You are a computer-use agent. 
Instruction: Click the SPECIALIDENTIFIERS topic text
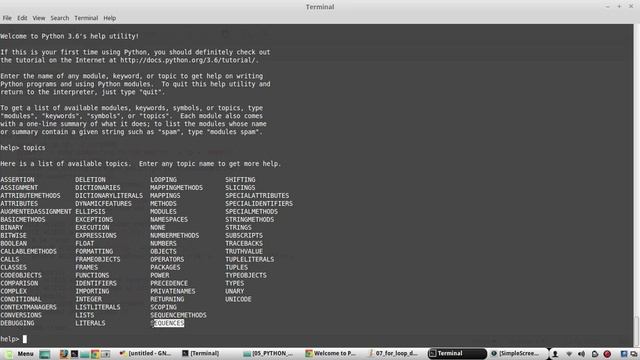pos(259,203)
